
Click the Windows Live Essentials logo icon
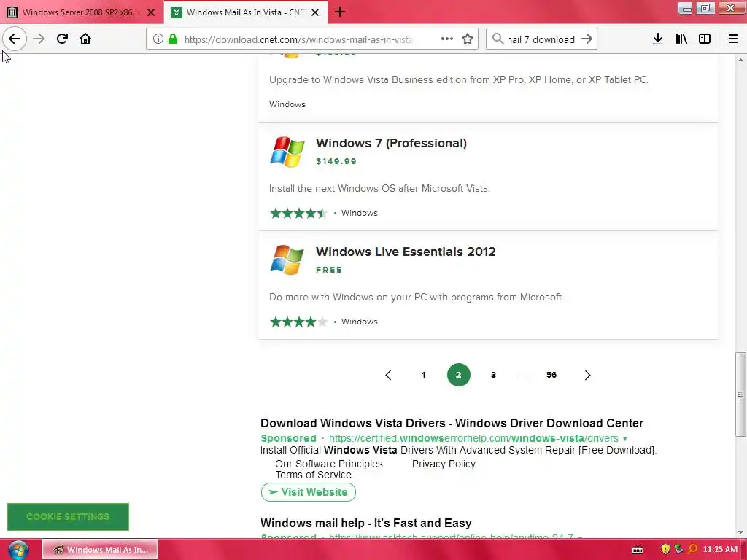(x=287, y=260)
